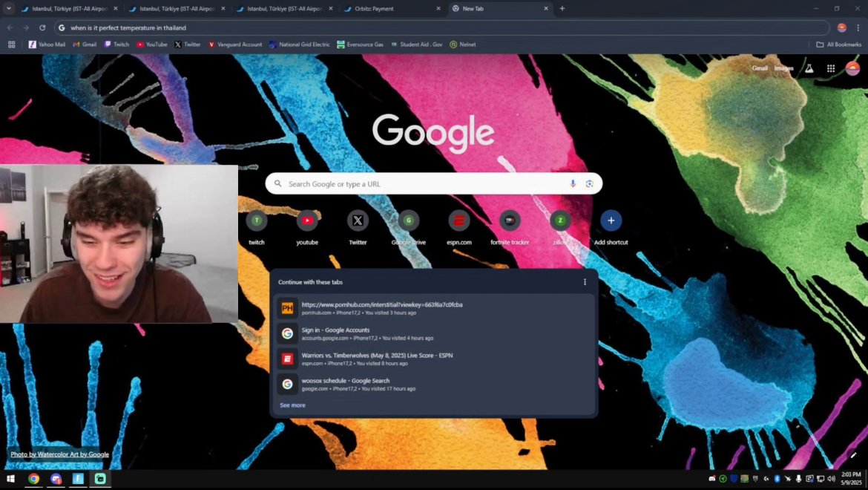Customize Chrome with the pencil icon

coord(854,455)
